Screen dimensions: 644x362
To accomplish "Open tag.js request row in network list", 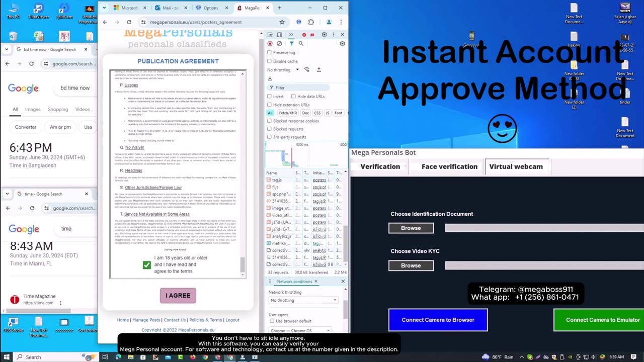I will coord(304,180).
